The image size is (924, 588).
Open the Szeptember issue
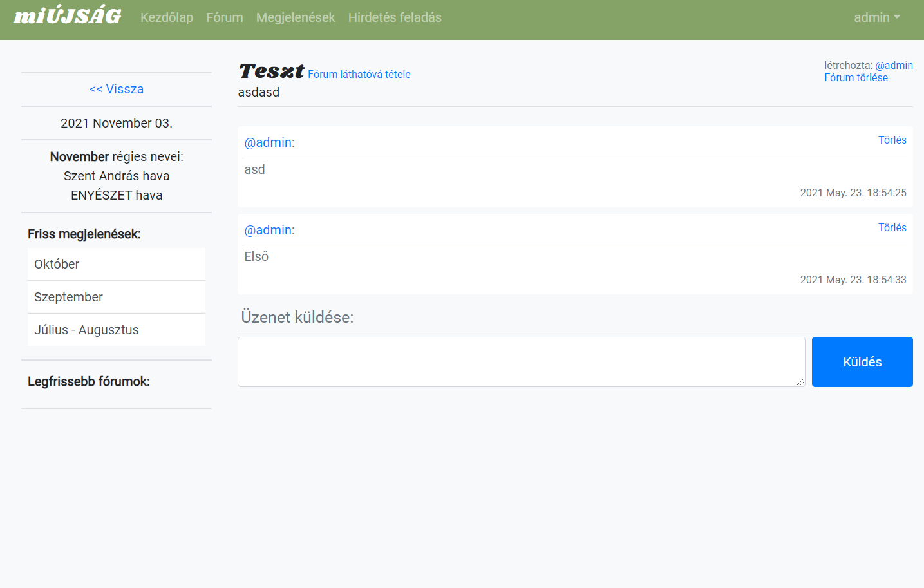(x=117, y=297)
